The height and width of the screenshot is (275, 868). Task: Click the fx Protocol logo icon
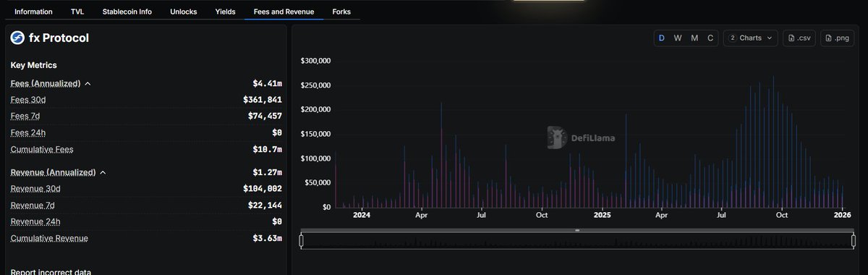click(17, 38)
